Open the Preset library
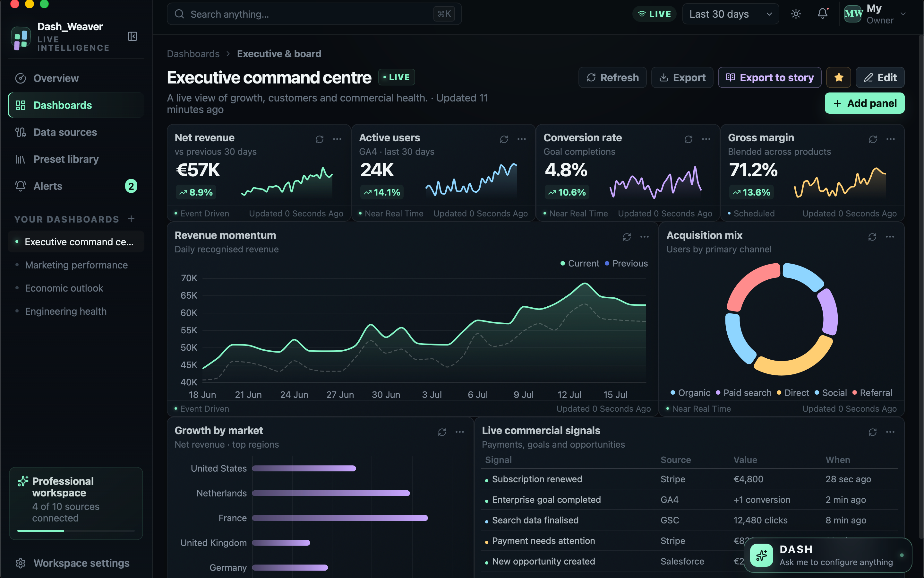The width and height of the screenshot is (924, 578). tap(76, 159)
